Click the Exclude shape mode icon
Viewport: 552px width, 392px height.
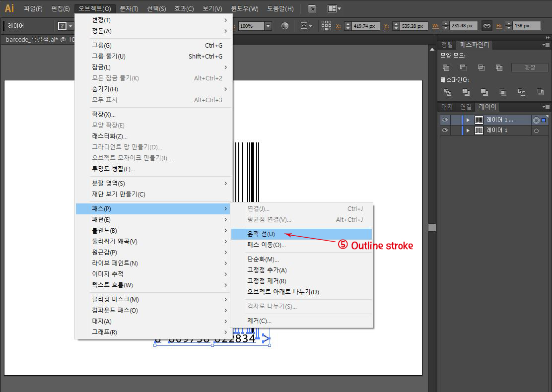click(499, 67)
